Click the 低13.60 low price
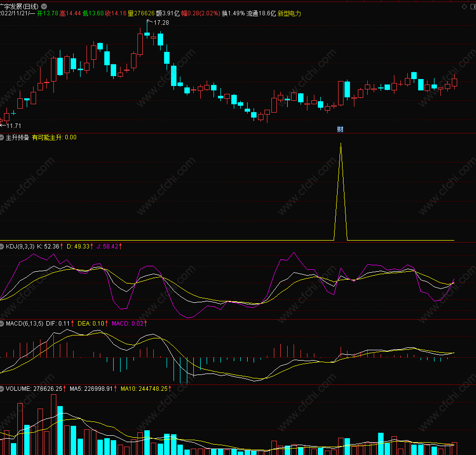The height and width of the screenshot is (455, 476). (x=93, y=13)
